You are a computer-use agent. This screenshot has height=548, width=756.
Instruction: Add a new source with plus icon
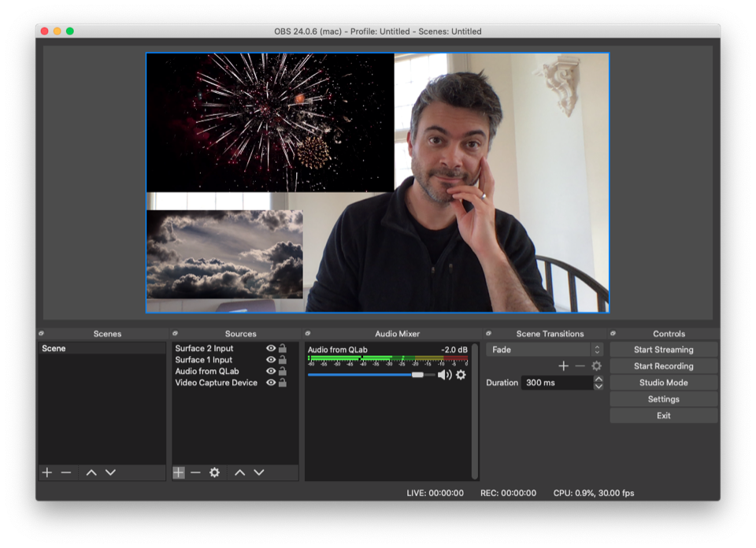tap(179, 472)
